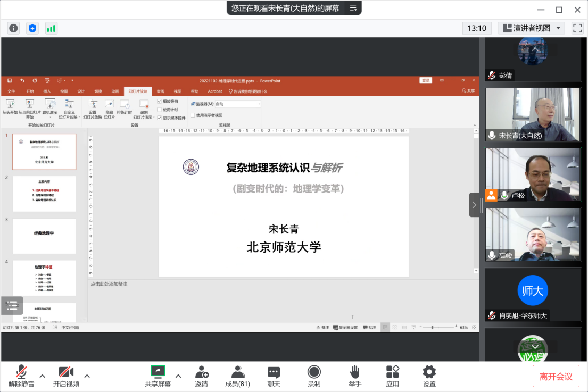Click 高峻 participant video tile
The height and width of the screenshot is (392, 588).
point(533,235)
